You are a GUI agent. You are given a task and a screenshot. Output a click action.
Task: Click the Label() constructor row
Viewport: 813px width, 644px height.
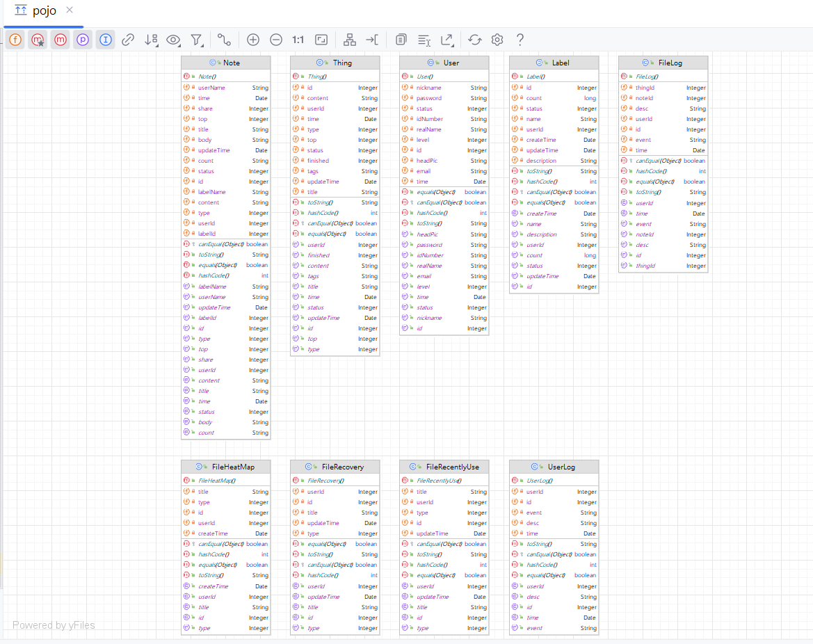[x=554, y=77]
